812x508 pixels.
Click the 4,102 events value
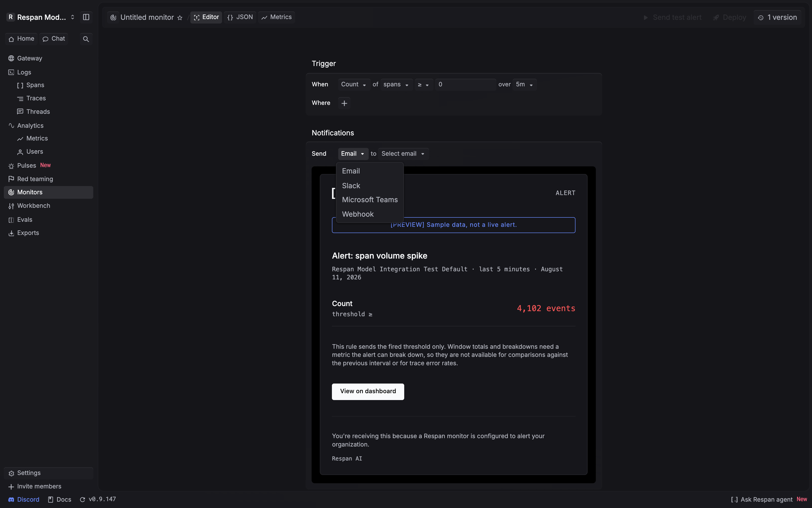pos(546,308)
